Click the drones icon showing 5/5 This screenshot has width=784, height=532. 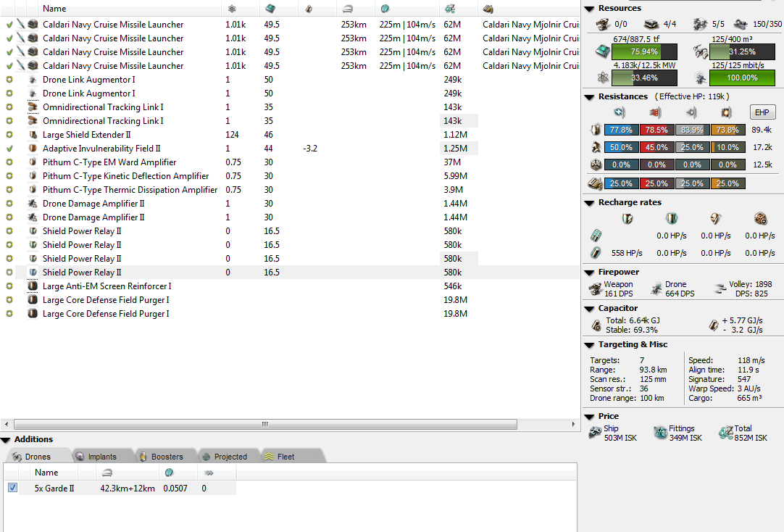point(701,23)
